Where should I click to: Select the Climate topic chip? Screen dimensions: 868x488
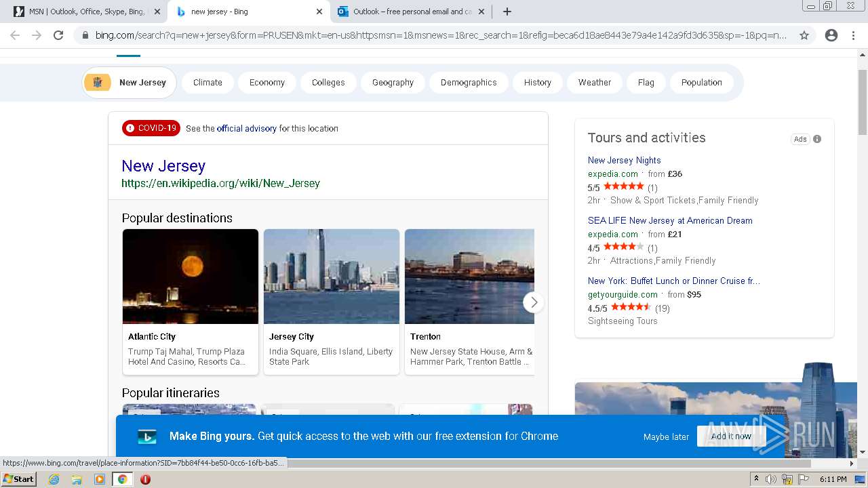click(x=208, y=83)
